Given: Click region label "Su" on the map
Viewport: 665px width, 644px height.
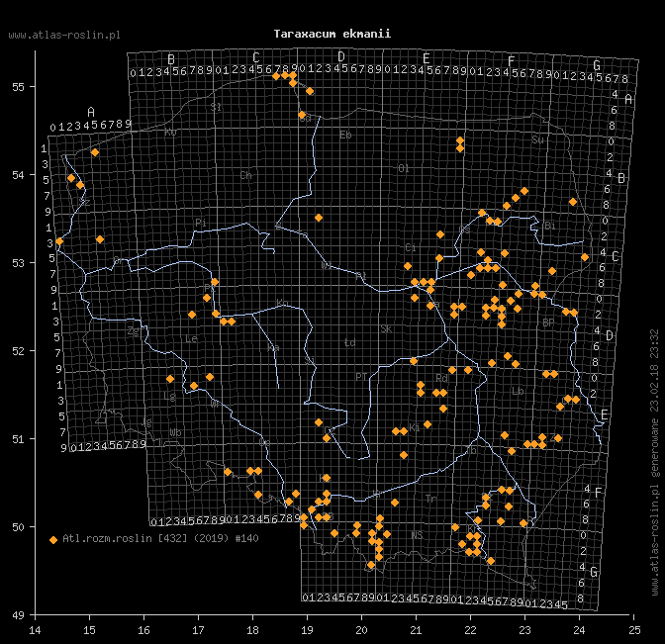Looking at the screenshot, I should coord(537,139).
